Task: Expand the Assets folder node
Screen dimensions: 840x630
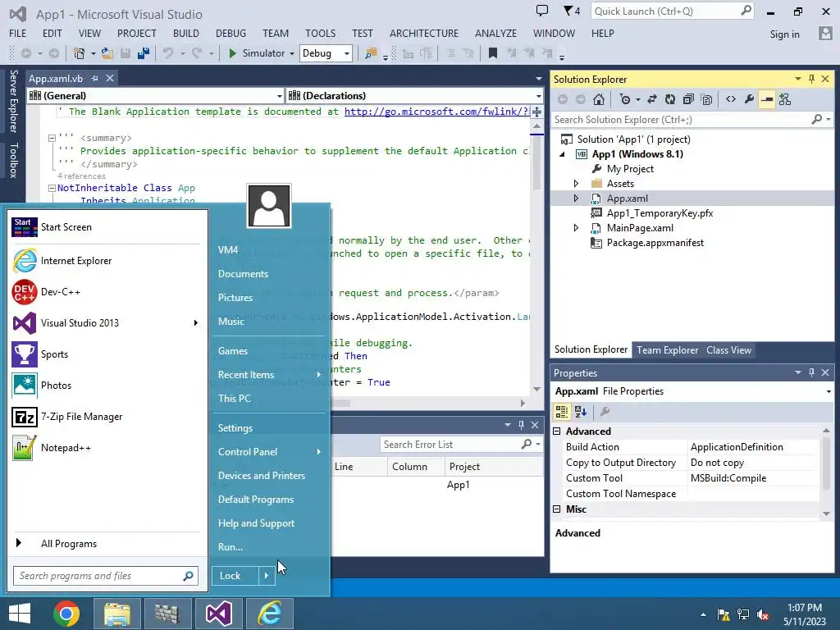Action: click(x=576, y=183)
